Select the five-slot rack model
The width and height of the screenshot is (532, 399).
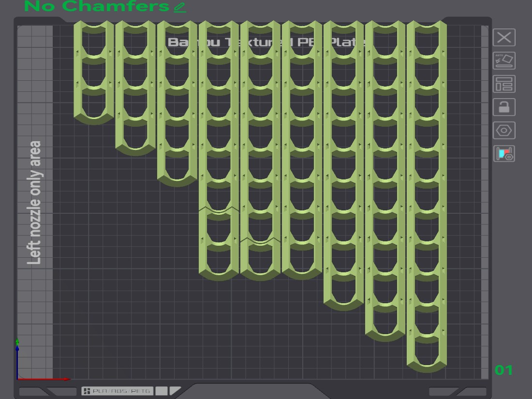[x=177, y=103]
